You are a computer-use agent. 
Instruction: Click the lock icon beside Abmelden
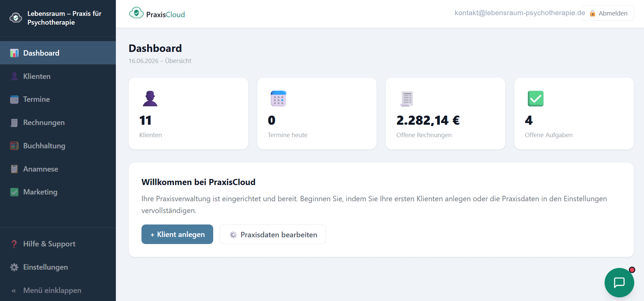tap(592, 13)
